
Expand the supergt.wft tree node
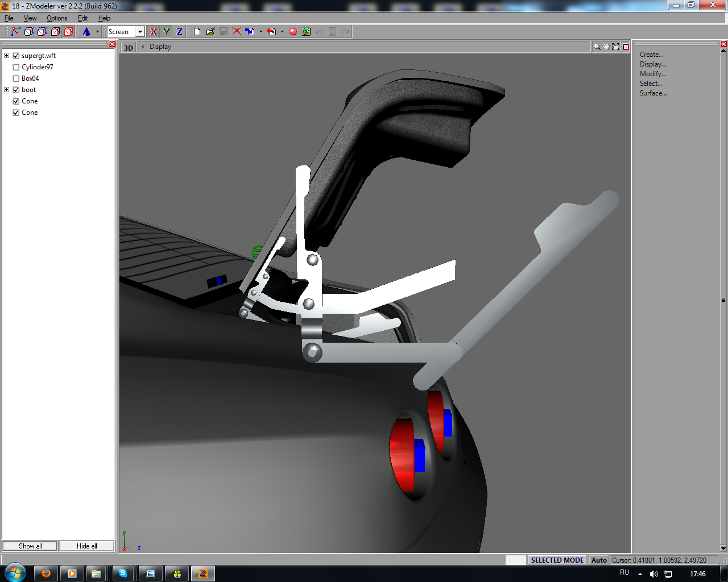(6, 56)
